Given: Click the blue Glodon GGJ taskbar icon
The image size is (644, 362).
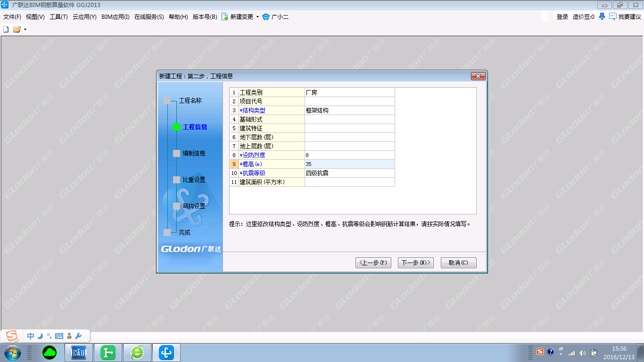Looking at the screenshot, I should (166, 352).
